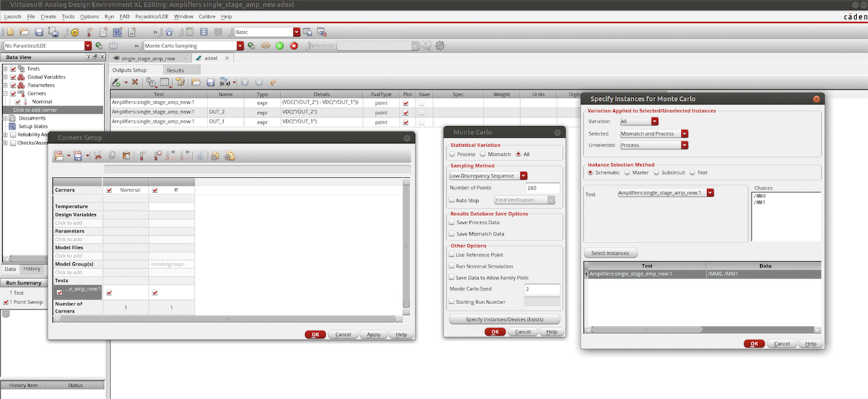
Task: Click the load CSV corners icon in Corners Setup
Action: pyautogui.click(x=58, y=156)
